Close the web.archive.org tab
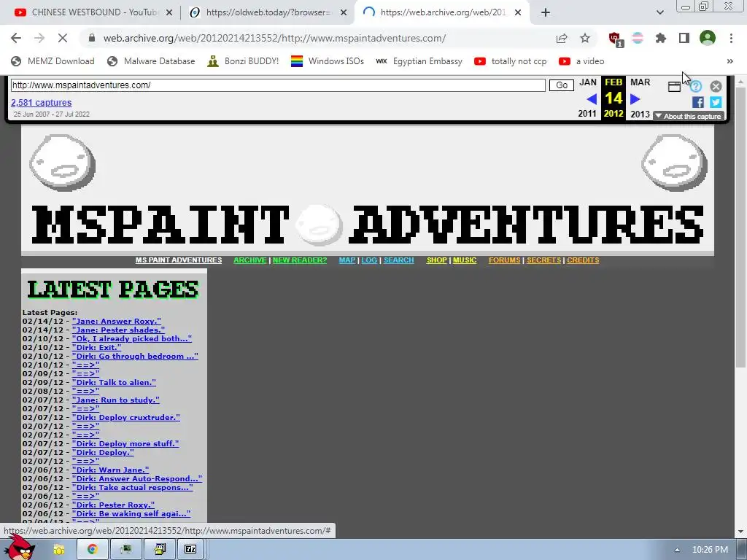The height and width of the screenshot is (560, 747). [x=519, y=12]
